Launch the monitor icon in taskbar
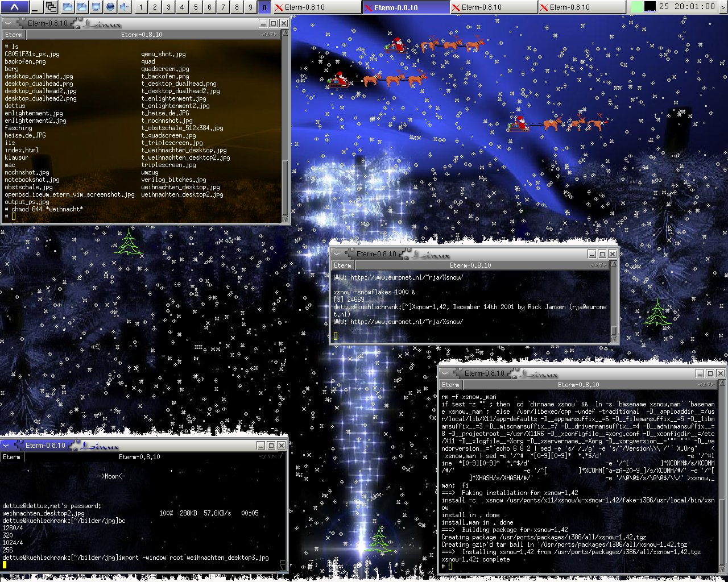Viewport: 728px width, 582px height. (x=96, y=7)
